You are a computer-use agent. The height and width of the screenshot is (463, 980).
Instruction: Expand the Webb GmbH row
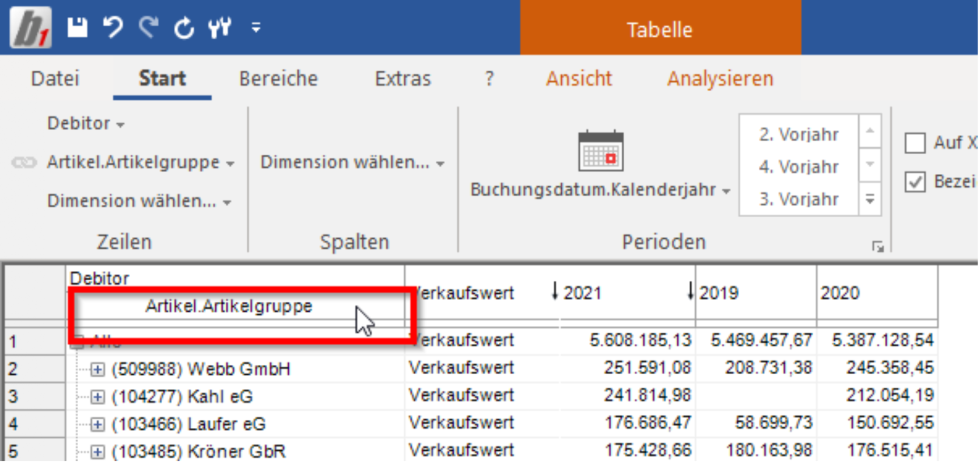(97, 370)
